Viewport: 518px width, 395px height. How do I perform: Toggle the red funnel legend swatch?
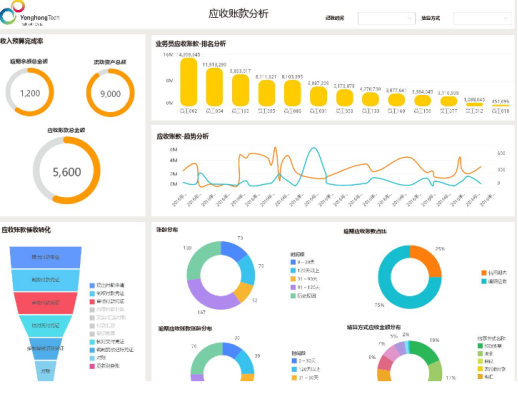pyautogui.click(x=92, y=301)
